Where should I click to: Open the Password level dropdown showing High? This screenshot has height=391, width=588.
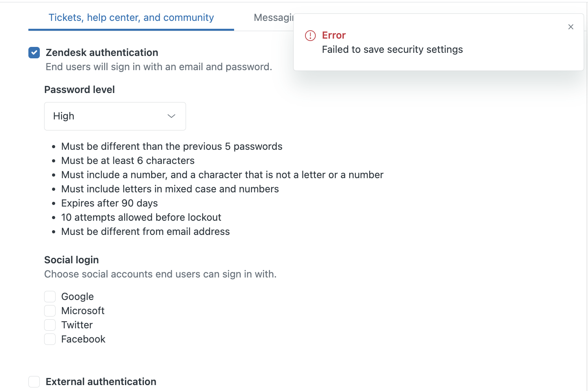click(115, 116)
